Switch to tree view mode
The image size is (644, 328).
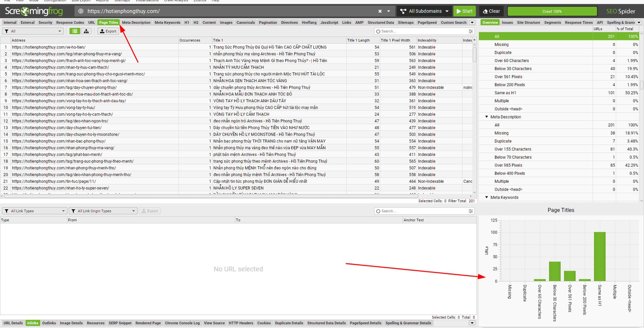point(86,31)
